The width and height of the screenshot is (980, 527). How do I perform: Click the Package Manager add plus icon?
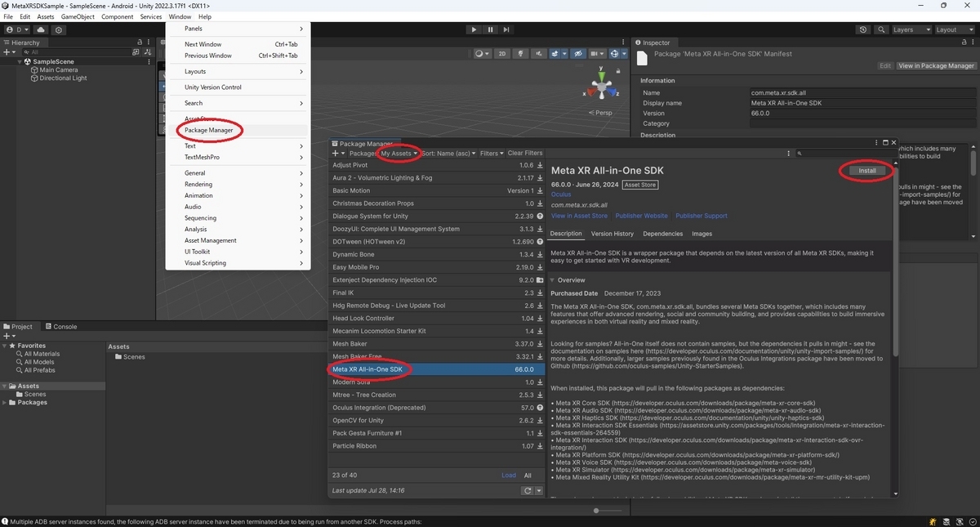pyautogui.click(x=337, y=153)
